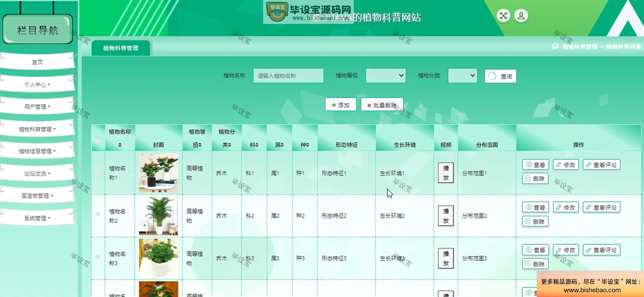644x297 pixels.
Task: Click 植物科普管理 breadcrumb link
Action: pos(580,47)
